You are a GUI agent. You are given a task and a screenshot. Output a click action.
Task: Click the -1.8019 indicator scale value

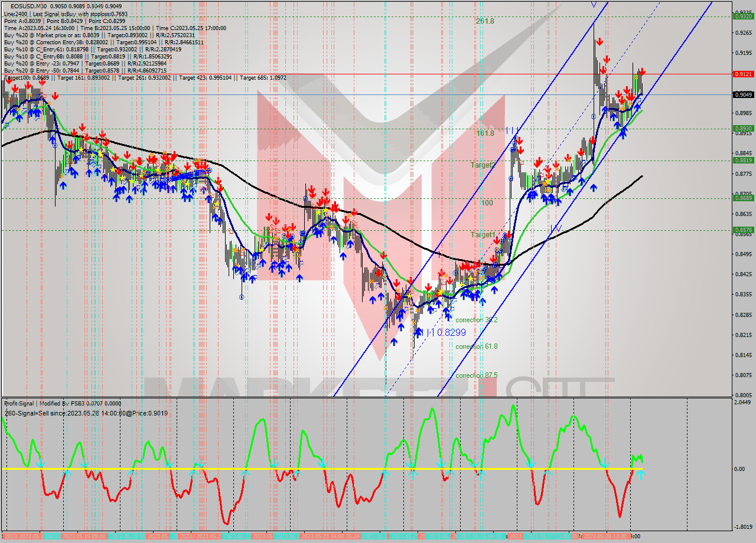(x=743, y=526)
